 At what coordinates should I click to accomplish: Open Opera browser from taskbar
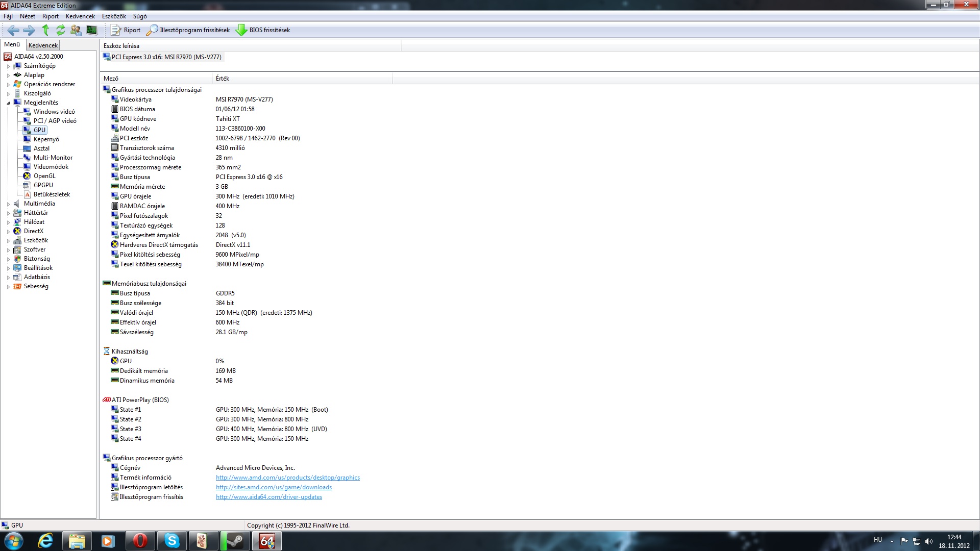(140, 541)
